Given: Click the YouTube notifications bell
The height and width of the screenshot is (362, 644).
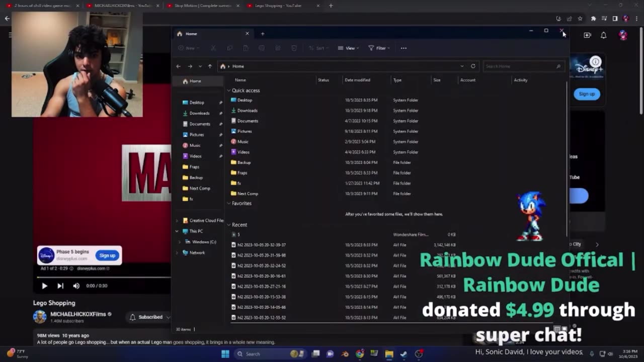Looking at the screenshot, I should [x=604, y=35].
